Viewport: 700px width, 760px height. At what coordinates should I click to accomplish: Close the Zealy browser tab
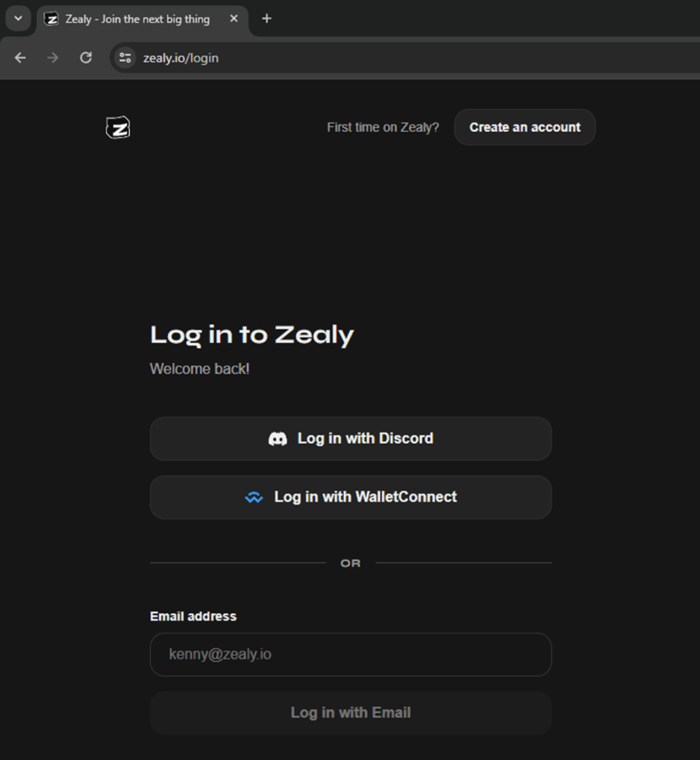(x=234, y=19)
